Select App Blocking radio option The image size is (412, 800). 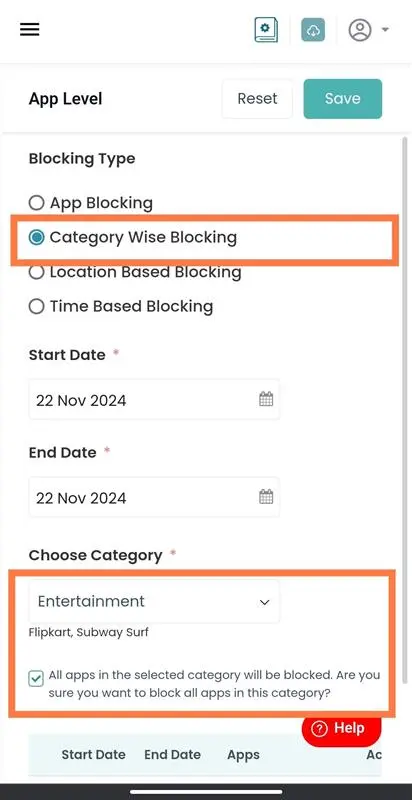coord(36,203)
